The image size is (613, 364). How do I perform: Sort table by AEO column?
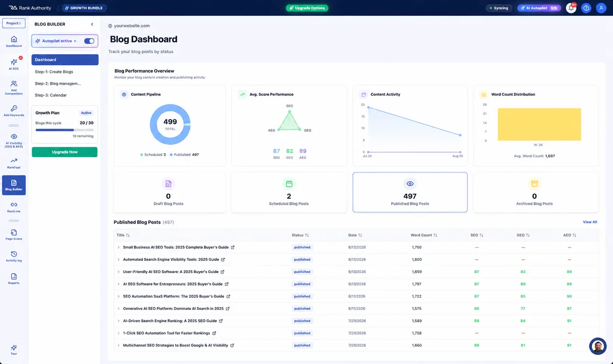570,235
